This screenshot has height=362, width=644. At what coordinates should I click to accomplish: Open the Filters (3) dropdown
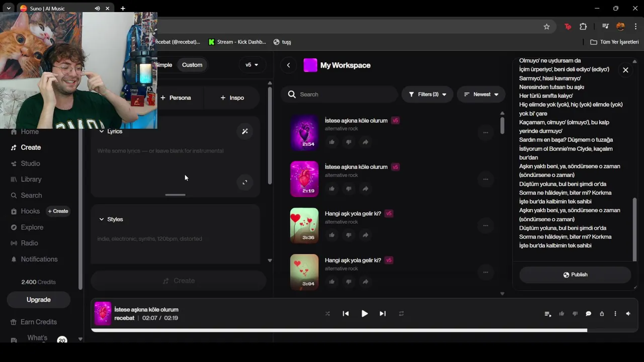point(427,95)
